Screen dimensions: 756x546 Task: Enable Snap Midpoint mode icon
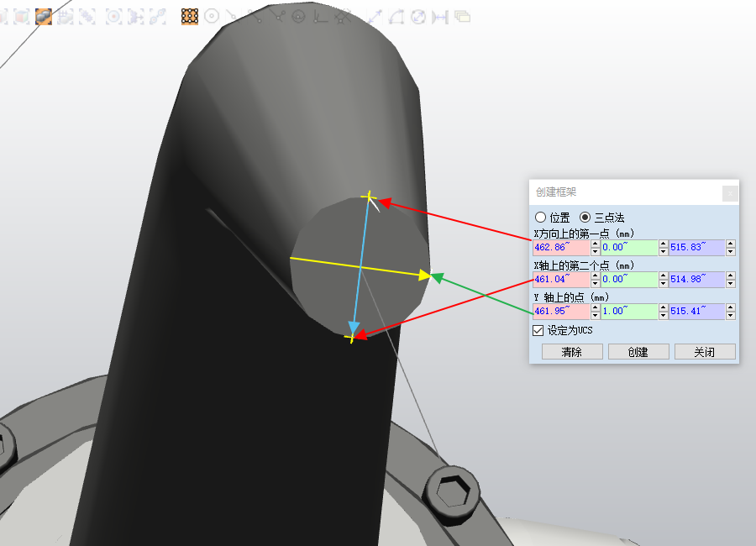(x=233, y=17)
